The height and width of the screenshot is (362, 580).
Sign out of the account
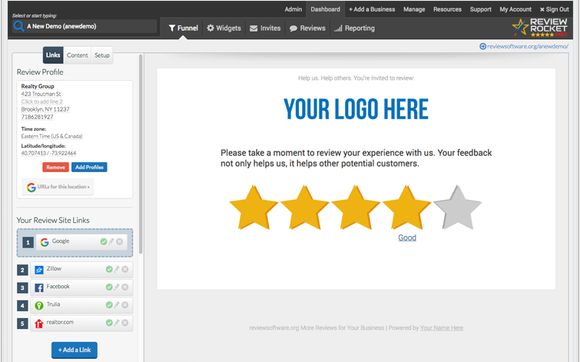[554, 9]
